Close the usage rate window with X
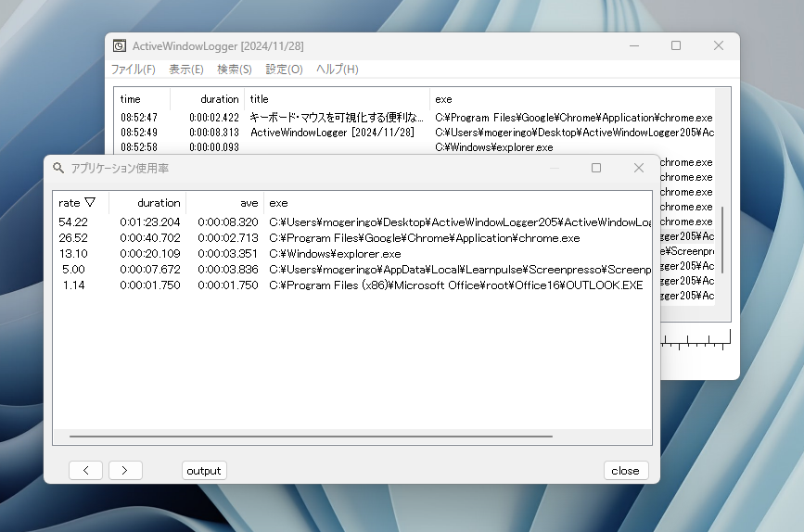Image resolution: width=804 pixels, height=532 pixels. pos(639,168)
